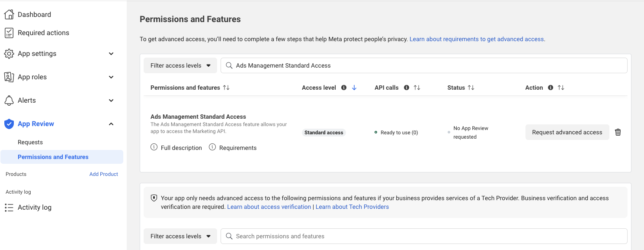View Requirements via the warning icon
Screen dimensions: 644x250
(212, 147)
